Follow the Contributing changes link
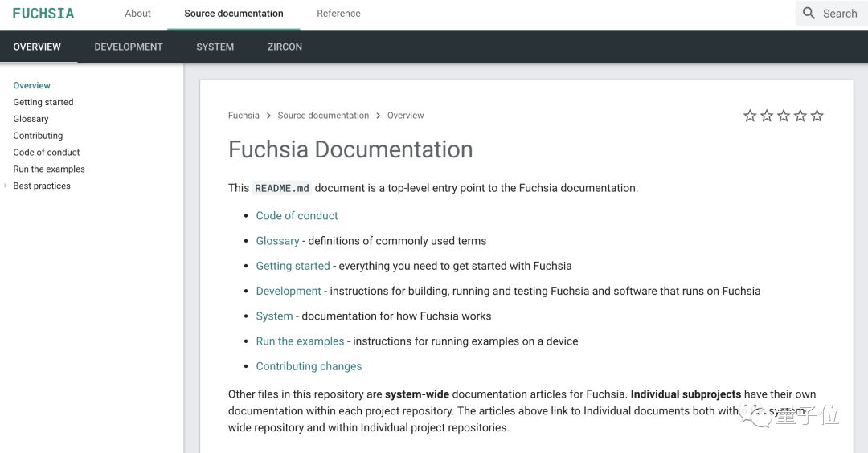The image size is (868, 453). point(309,366)
